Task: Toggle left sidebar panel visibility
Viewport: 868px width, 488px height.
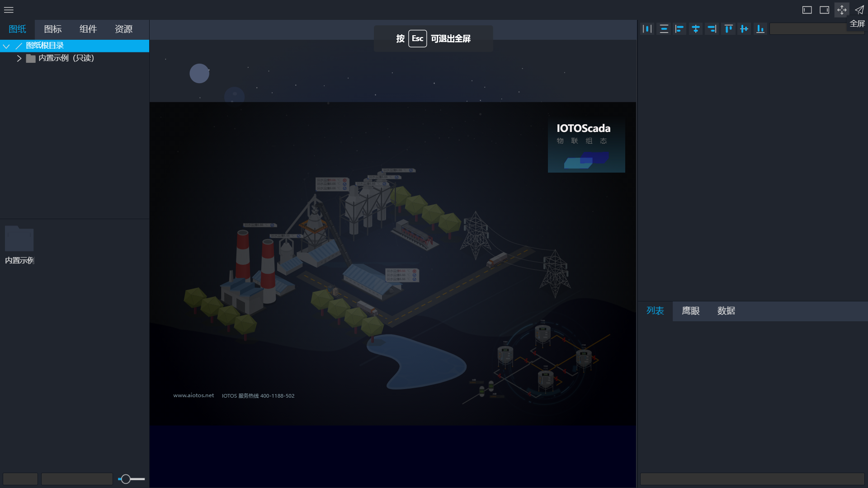Action: 807,10
